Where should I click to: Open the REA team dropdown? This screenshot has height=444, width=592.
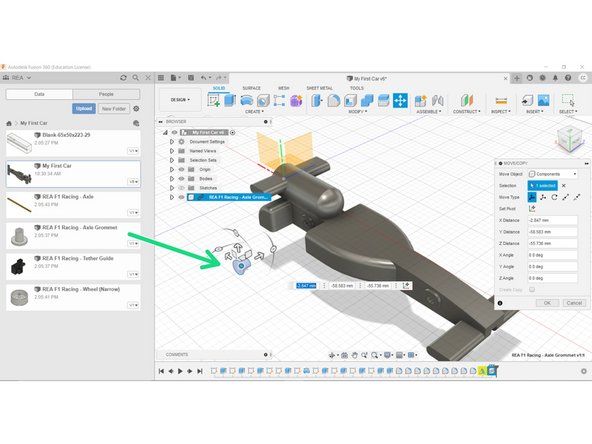17,78
